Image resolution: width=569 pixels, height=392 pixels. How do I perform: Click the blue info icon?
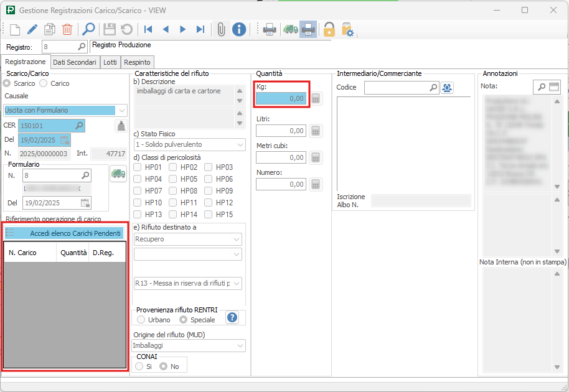tap(239, 29)
